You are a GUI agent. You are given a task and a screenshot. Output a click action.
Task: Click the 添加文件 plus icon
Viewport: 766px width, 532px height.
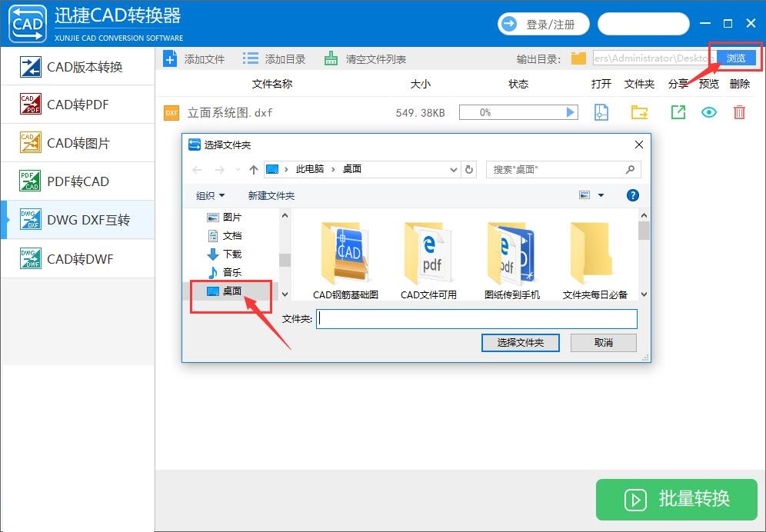170,59
